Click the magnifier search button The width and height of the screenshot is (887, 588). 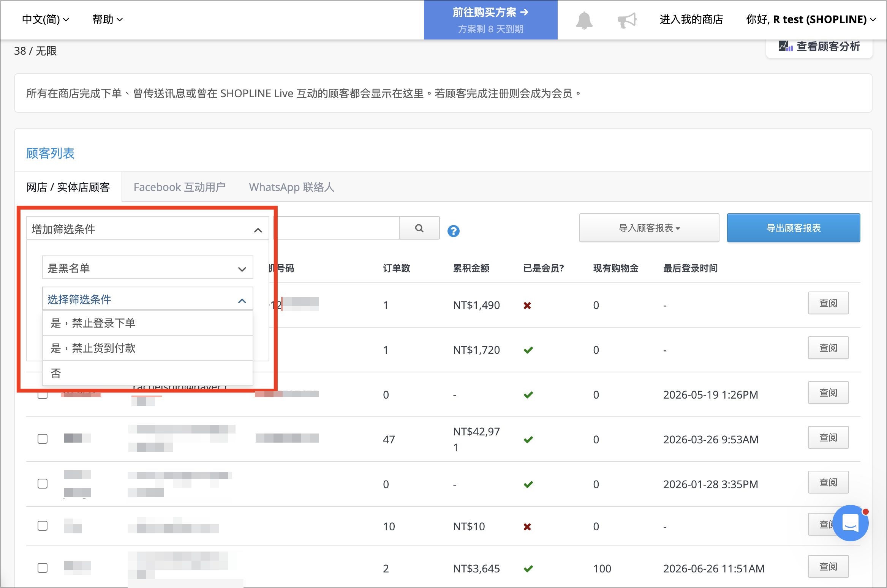[x=419, y=228]
